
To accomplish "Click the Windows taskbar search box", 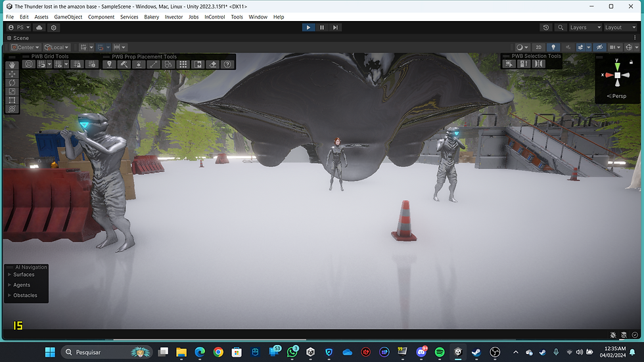I will (106, 352).
